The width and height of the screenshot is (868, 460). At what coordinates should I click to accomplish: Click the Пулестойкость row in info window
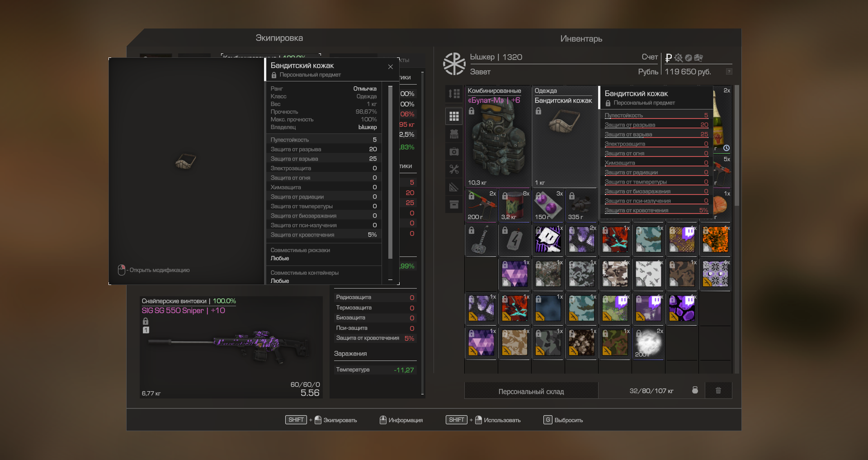pyautogui.click(x=324, y=140)
